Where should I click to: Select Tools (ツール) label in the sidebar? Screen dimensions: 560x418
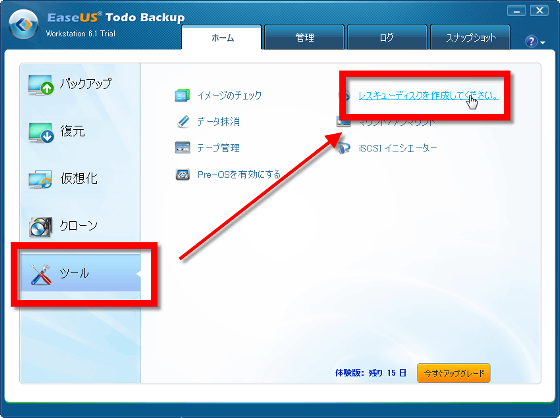click(x=74, y=274)
